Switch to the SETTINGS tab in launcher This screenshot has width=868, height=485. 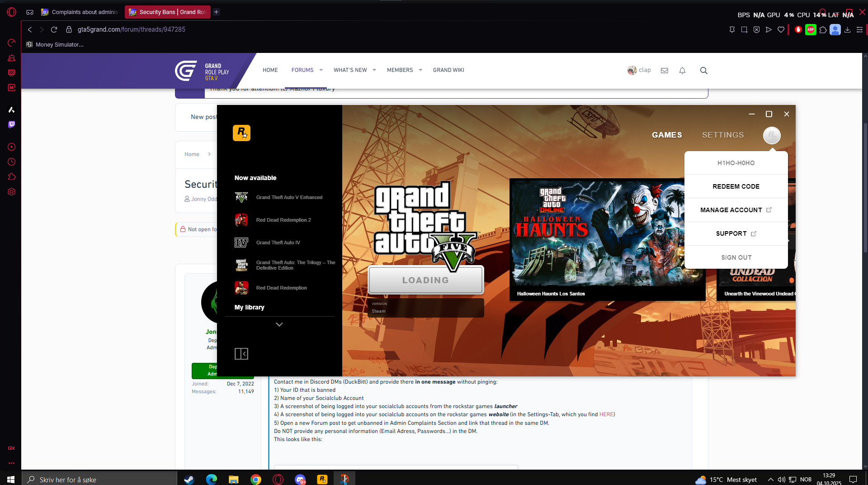[x=723, y=135]
